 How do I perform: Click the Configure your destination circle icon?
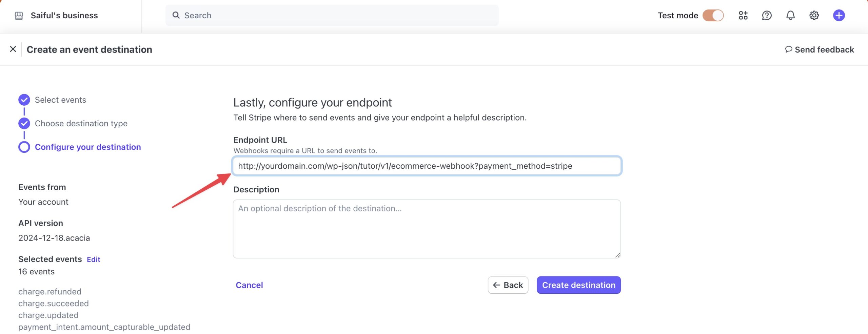[24, 147]
